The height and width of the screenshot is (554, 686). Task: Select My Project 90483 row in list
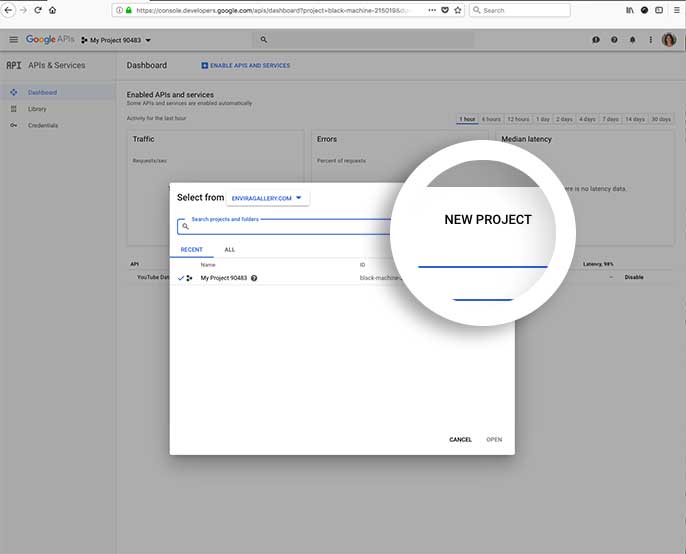pos(223,278)
